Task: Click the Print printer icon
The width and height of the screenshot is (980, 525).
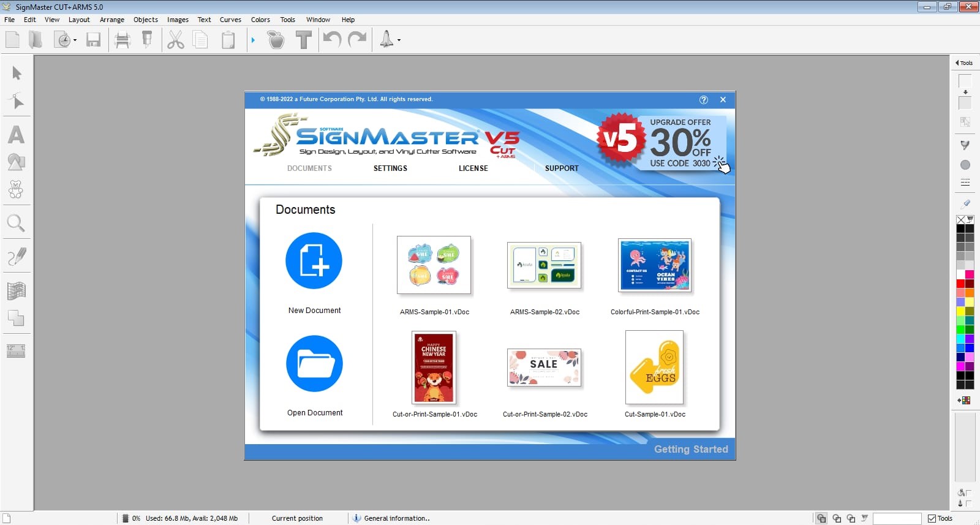Action: point(123,40)
